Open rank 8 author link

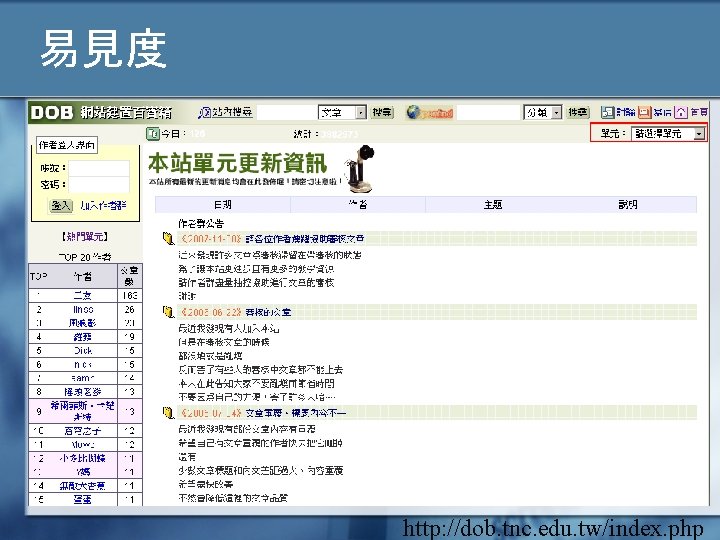[83, 392]
